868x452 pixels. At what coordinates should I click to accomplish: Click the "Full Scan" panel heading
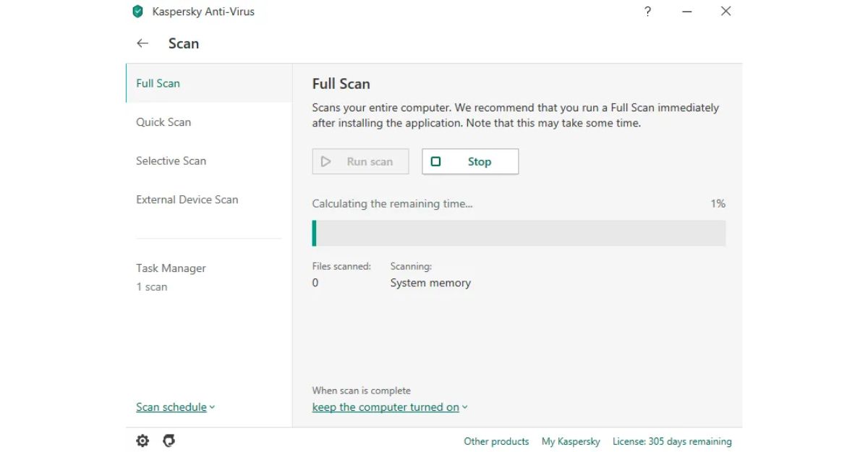coord(341,84)
